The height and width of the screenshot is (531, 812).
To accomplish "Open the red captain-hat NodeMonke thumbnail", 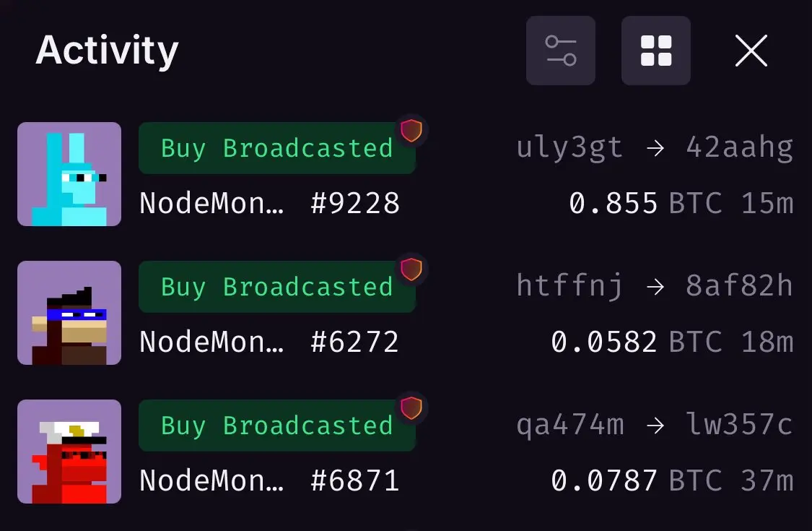I will [69, 452].
